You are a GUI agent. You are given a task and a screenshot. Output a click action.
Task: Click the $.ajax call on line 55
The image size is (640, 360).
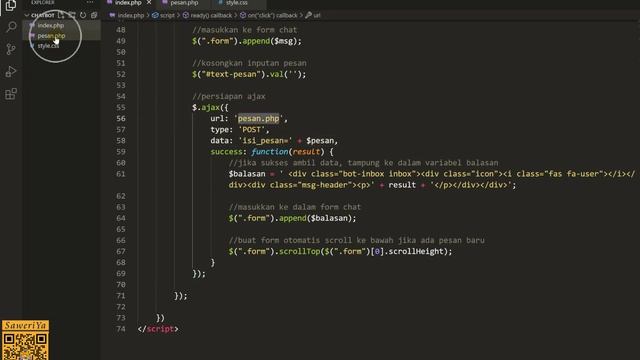(x=210, y=107)
